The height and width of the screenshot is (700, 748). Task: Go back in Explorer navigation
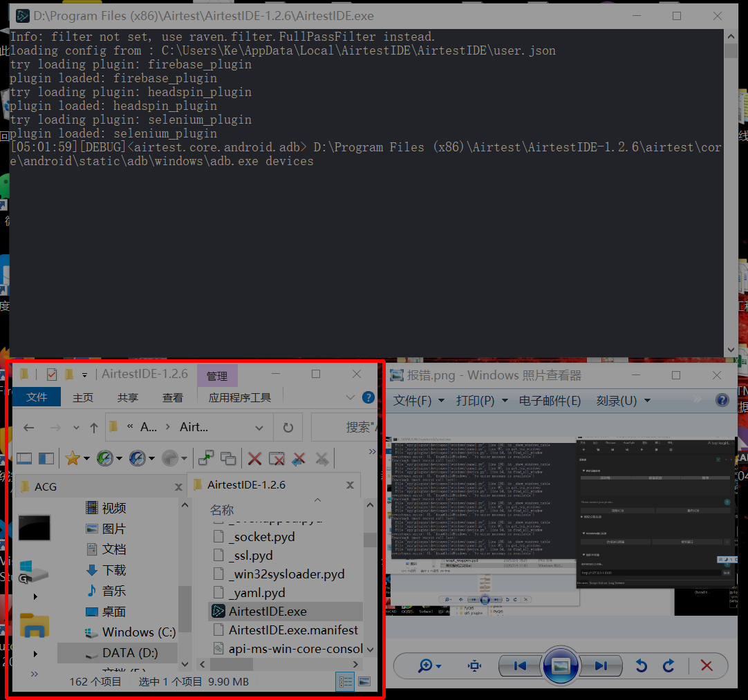tap(28, 428)
